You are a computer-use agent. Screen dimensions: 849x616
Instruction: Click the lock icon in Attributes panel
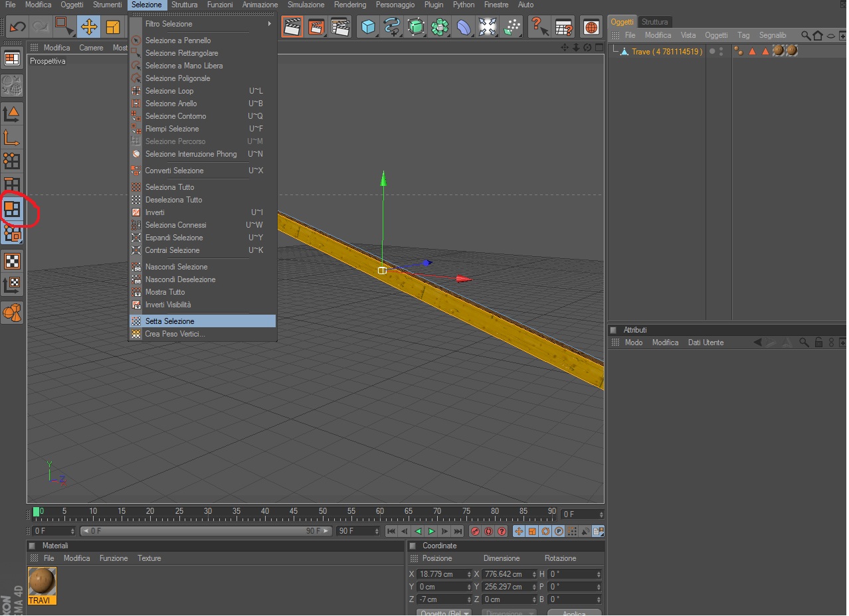(818, 343)
